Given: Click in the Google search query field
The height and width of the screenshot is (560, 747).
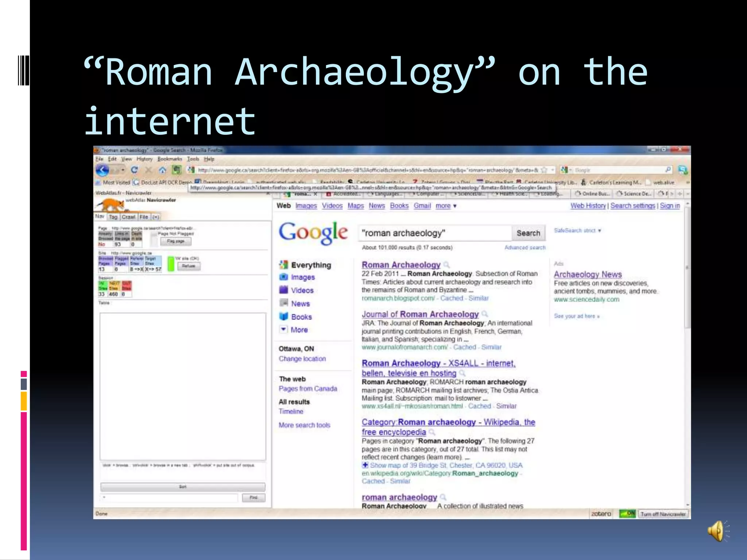Looking at the screenshot, I should click(435, 233).
